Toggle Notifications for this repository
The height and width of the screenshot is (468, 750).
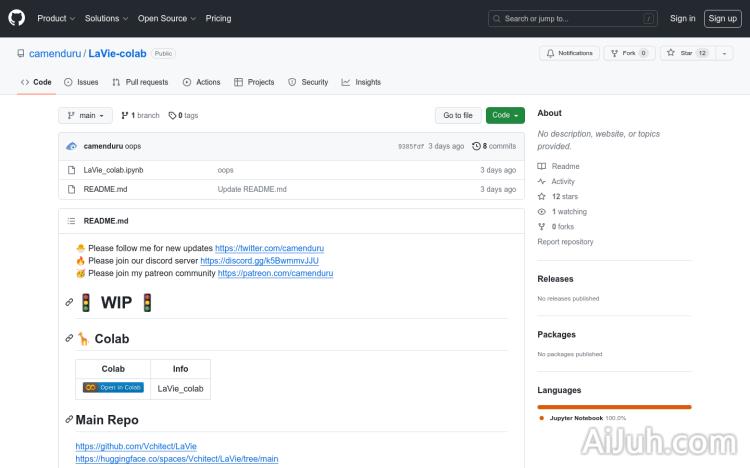(569, 53)
